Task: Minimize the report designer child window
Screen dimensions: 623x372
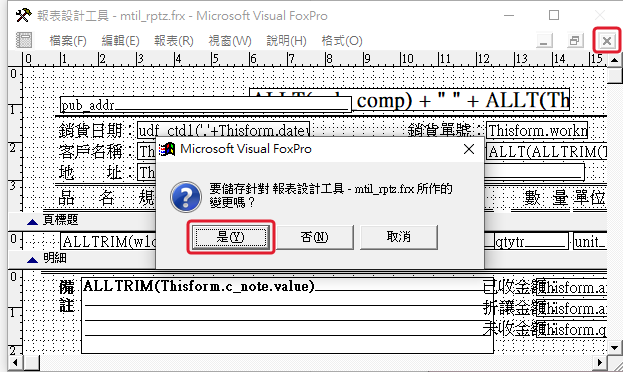Action: click(x=544, y=41)
